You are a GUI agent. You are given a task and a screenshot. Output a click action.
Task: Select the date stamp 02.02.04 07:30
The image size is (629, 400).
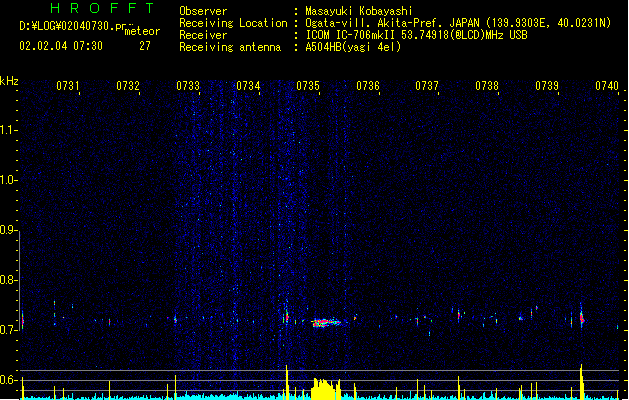pyautogui.click(x=61, y=46)
